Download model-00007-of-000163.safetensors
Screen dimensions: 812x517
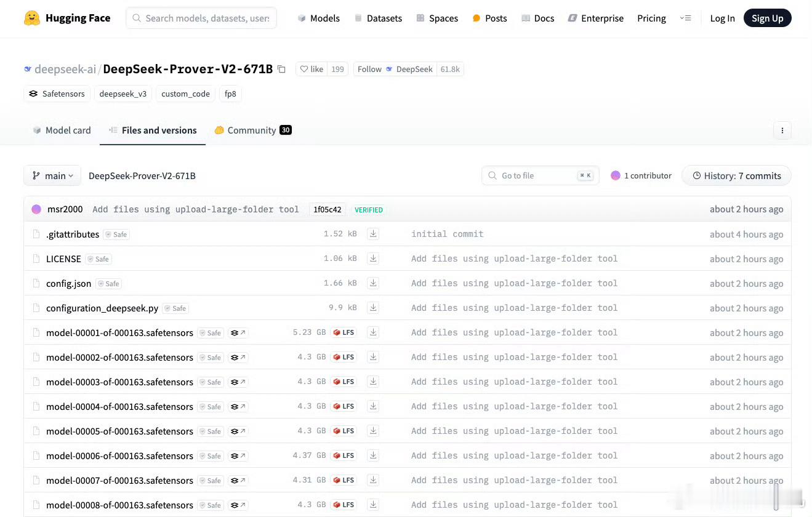click(x=373, y=480)
